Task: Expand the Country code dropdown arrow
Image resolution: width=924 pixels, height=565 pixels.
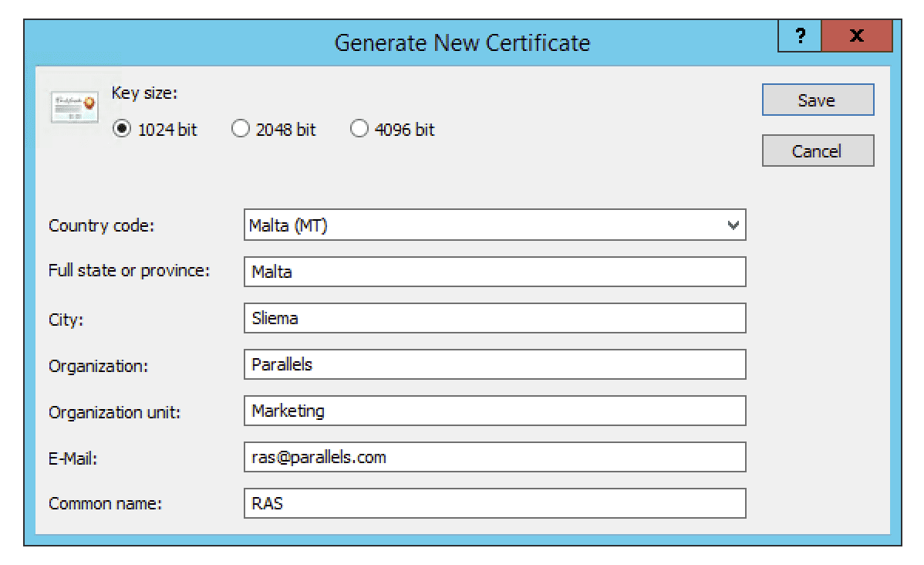Action: [x=733, y=225]
